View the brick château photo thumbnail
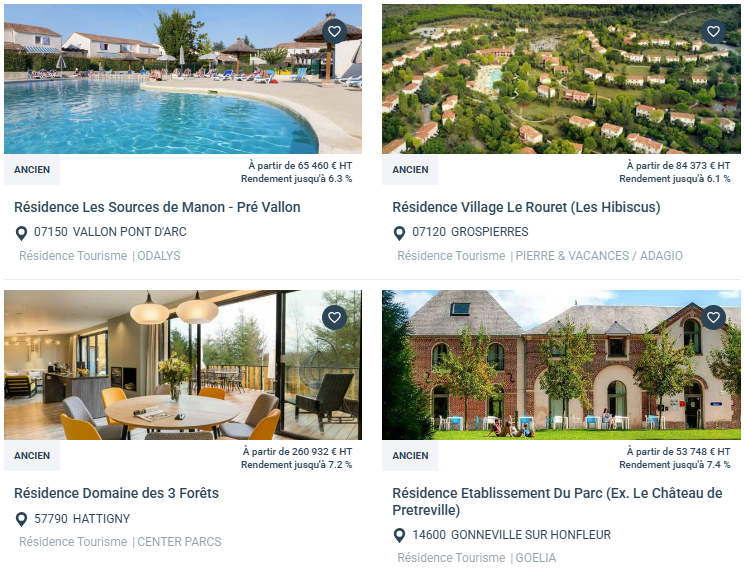The height and width of the screenshot is (568, 745). (x=561, y=365)
